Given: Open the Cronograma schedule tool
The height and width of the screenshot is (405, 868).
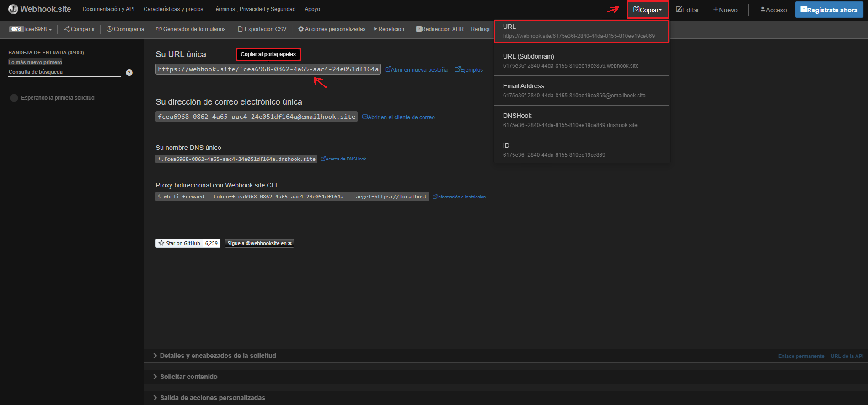Looking at the screenshot, I should (125, 29).
